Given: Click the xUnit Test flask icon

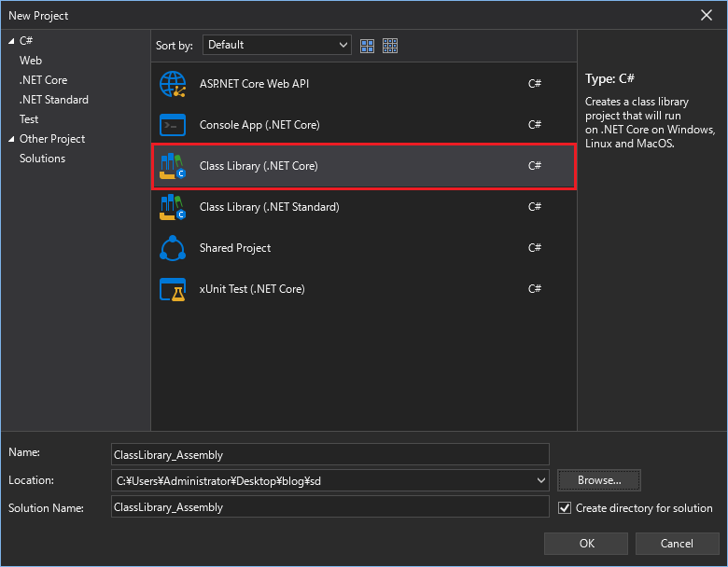Looking at the screenshot, I should pos(174,289).
